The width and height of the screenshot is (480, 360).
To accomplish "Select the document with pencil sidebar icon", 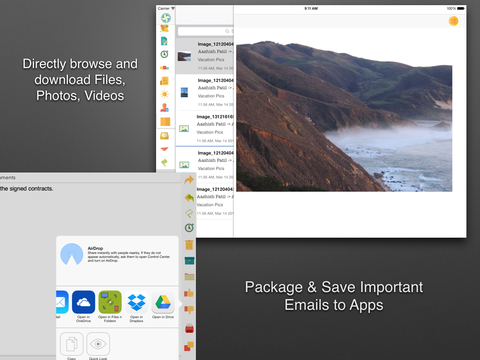I will [164, 41].
